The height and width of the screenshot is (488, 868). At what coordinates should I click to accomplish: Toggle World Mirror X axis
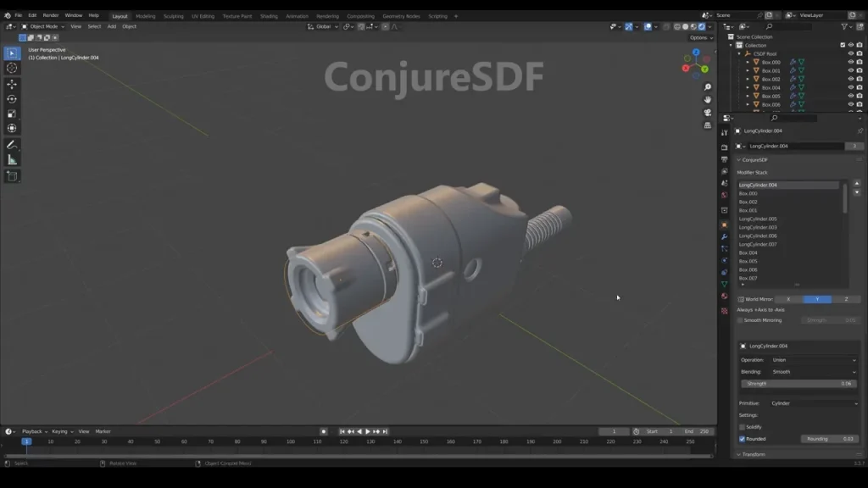[x=788, y=299]
